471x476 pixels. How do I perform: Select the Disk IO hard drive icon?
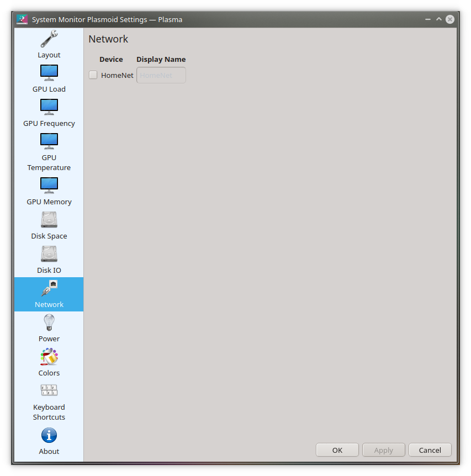pos(49,254)
